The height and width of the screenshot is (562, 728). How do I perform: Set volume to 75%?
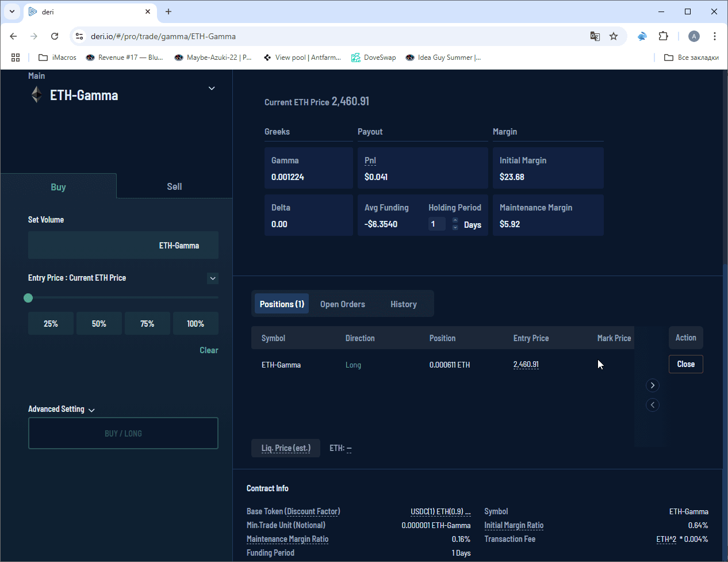coord(147,323)
